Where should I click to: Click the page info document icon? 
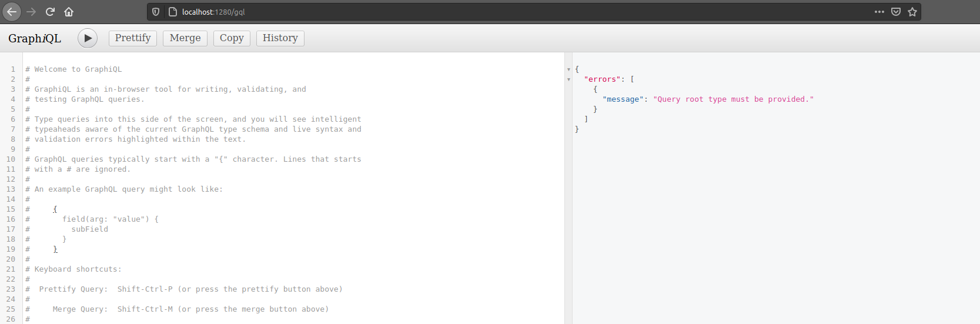(x=173, y=12)
